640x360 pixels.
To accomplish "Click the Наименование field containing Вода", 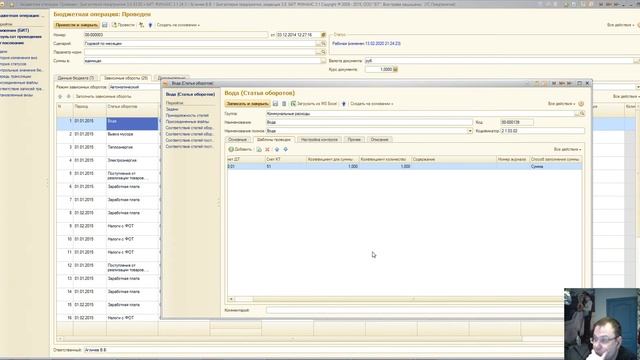I will (369, 122).
